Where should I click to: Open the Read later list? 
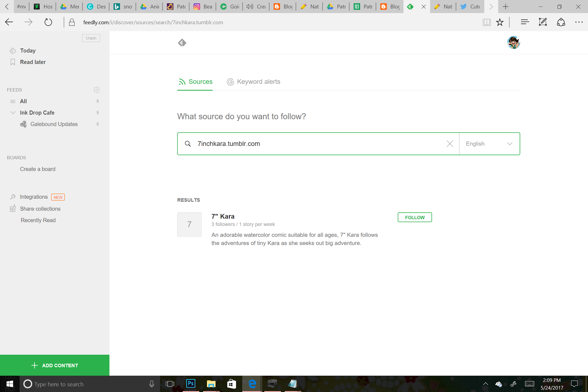coord(33,62)
